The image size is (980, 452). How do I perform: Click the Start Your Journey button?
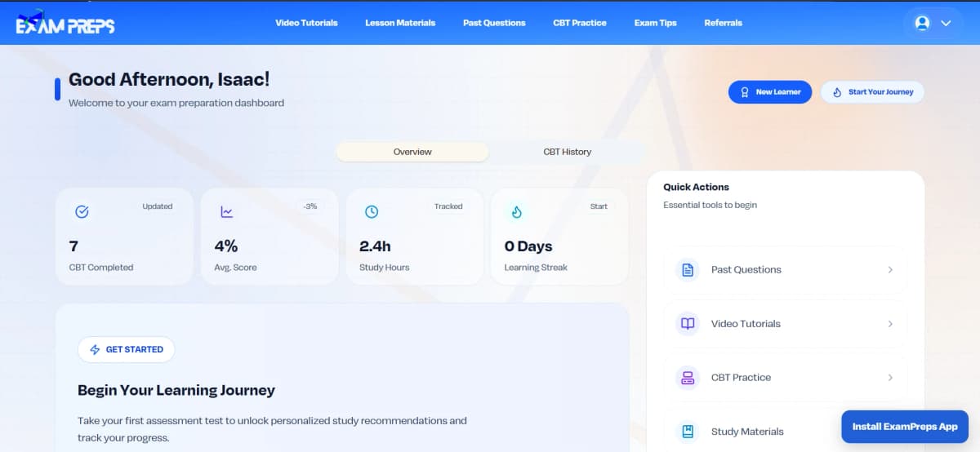[x=872, y=92]
